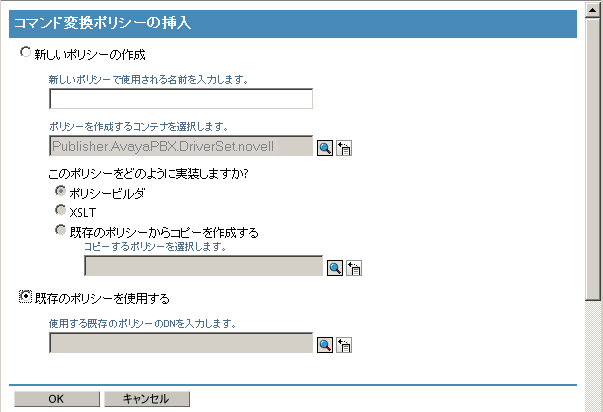Select the XSLT radio button
This screenshot has width=603, height=412.
click(62, 211)
